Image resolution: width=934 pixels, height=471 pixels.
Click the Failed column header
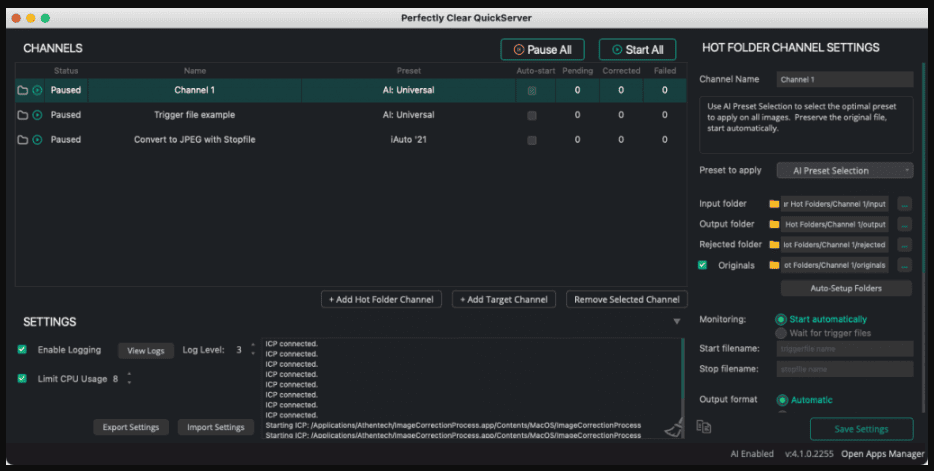point(665,71)
